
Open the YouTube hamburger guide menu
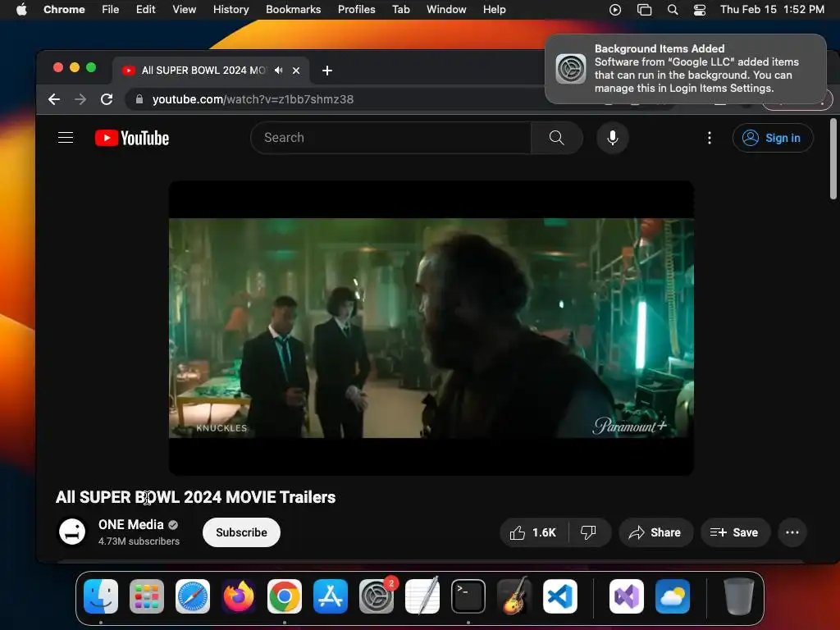click(66, 138)
